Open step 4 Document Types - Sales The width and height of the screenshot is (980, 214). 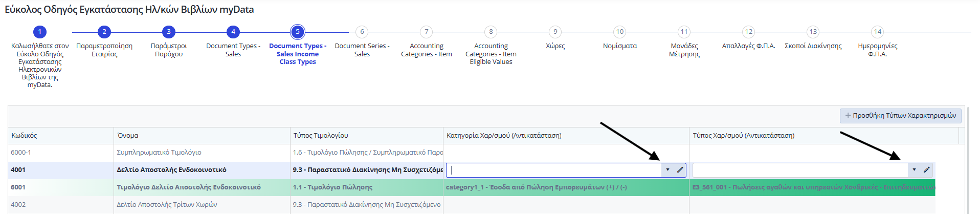tap(233, 32)
